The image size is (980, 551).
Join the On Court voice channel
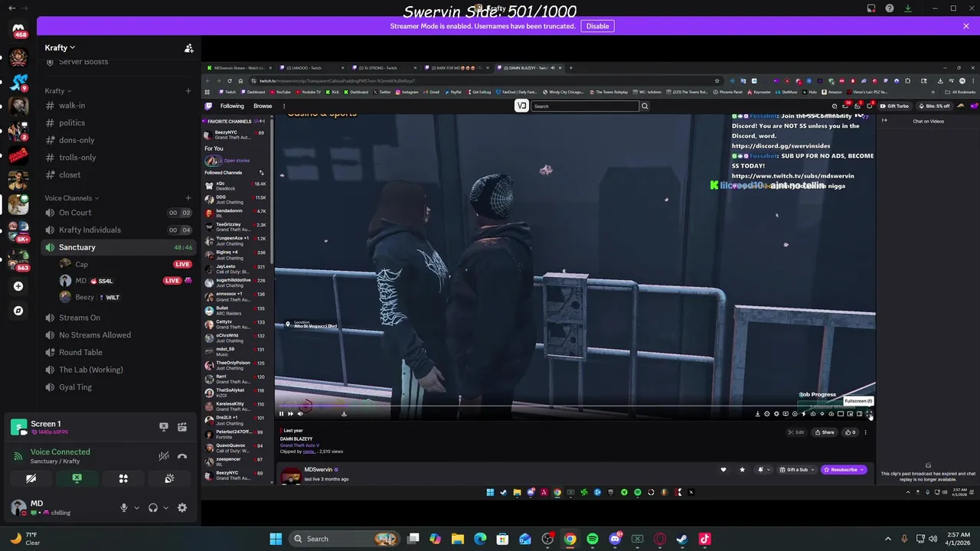(x=119, y=213)
